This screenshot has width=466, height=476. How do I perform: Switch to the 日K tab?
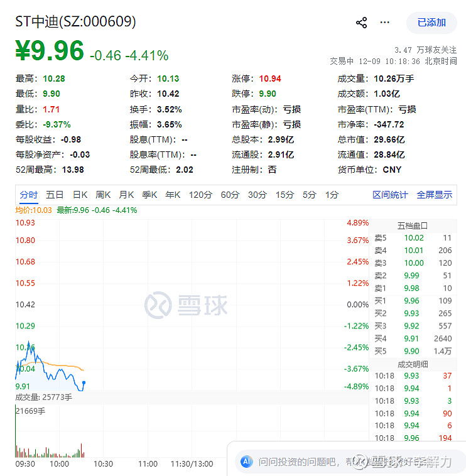click(80, 195)
